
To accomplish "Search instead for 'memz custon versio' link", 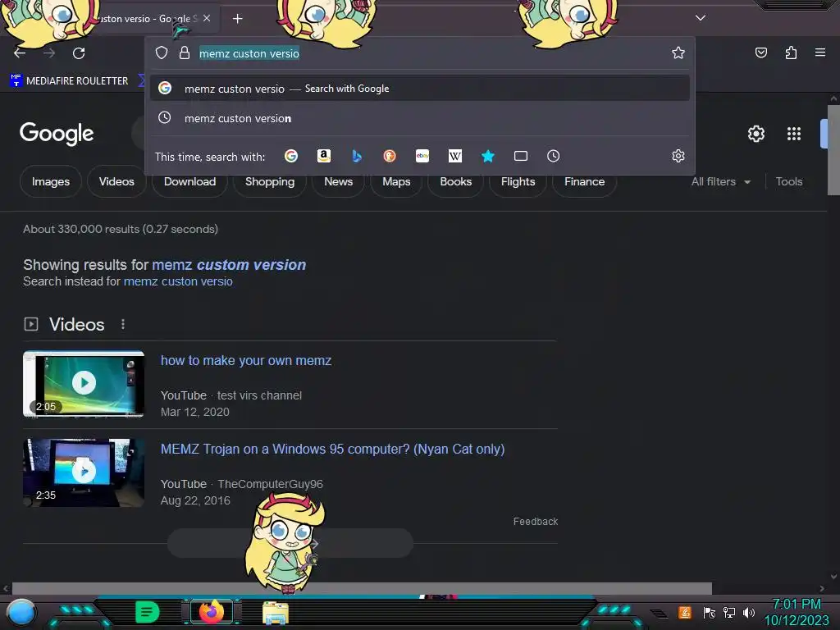I will 178,281.
